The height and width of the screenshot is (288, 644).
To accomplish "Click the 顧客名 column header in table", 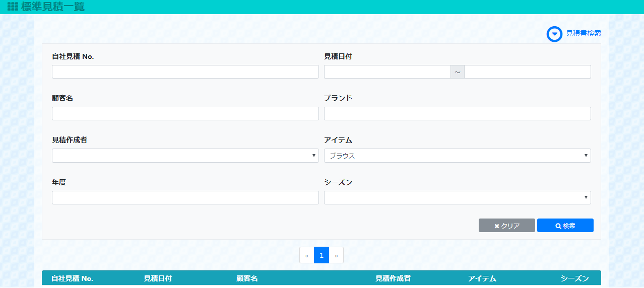I will (x=247, y=278).
